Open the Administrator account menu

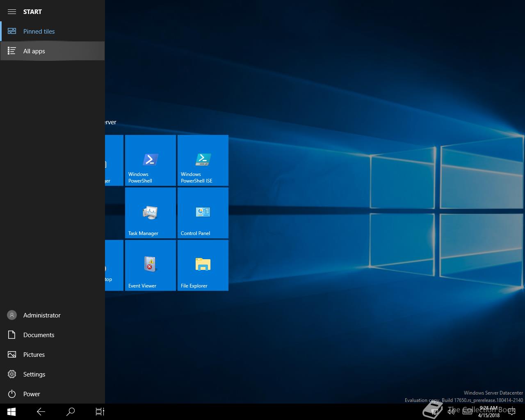[52, 315]
